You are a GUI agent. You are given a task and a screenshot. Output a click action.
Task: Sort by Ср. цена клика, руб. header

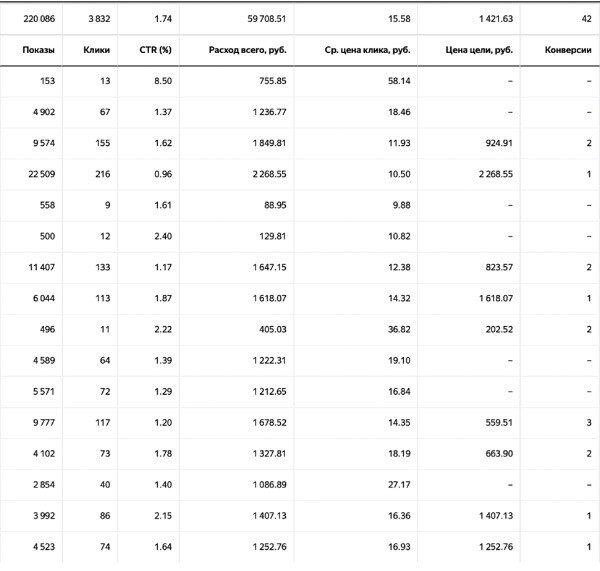coord(367,50)
